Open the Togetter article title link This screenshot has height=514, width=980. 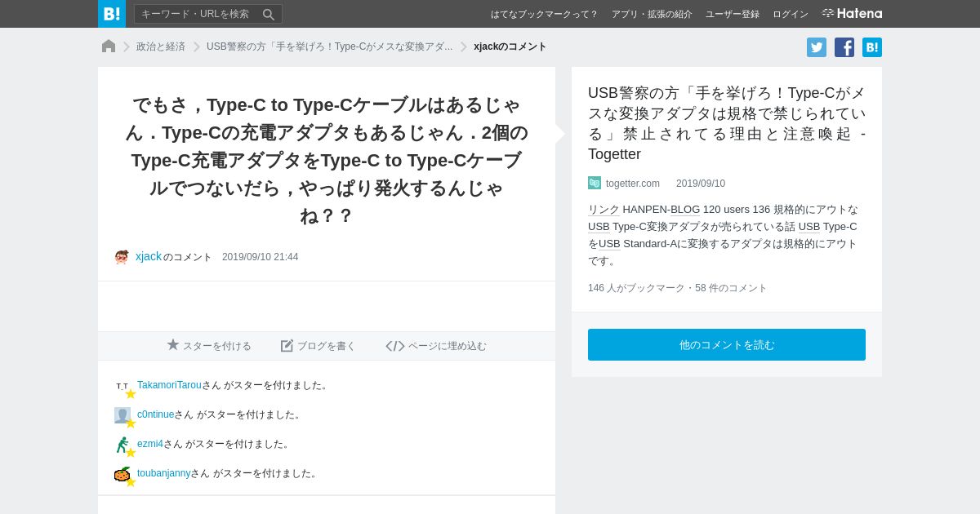click(727, 123)
